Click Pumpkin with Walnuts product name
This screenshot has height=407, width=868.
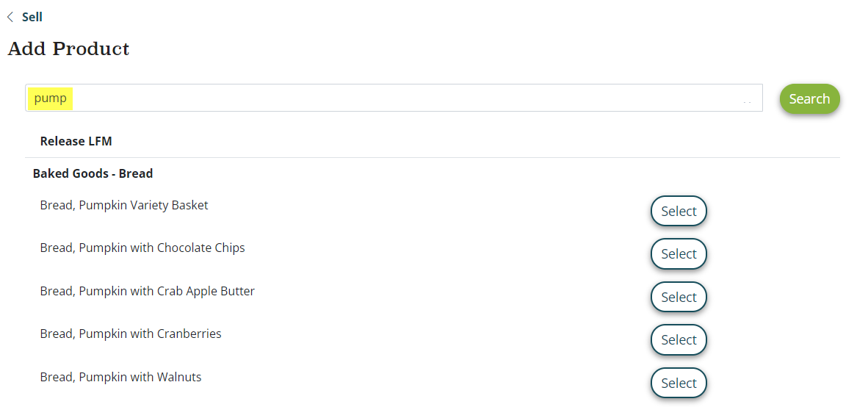tap(120, 377)
